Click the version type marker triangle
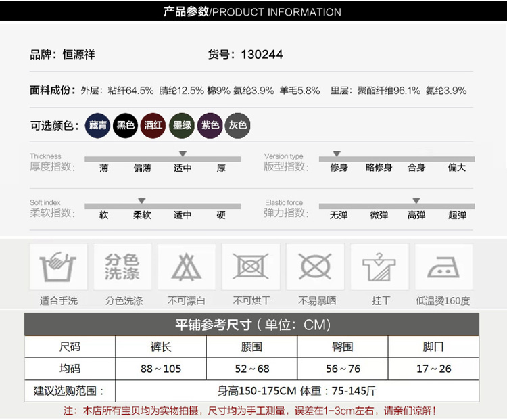This screenshot has height=420, width=507. pyautogui.click(x=337, y=154)
